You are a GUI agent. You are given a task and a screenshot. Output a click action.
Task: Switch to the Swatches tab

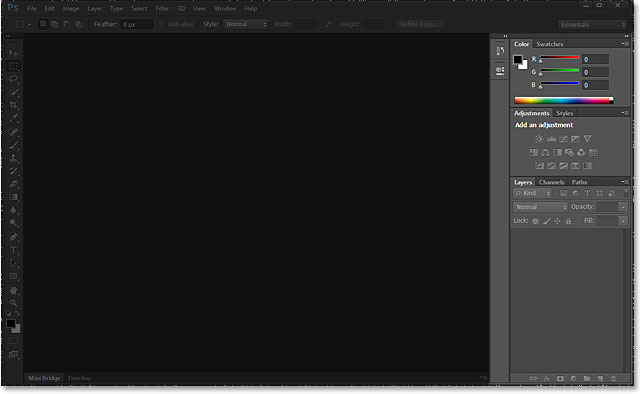[550, 44]
